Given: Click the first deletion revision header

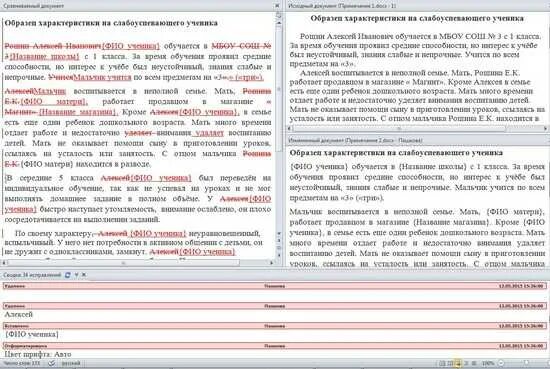Looking at the screenshot, I should coord(275,286).
